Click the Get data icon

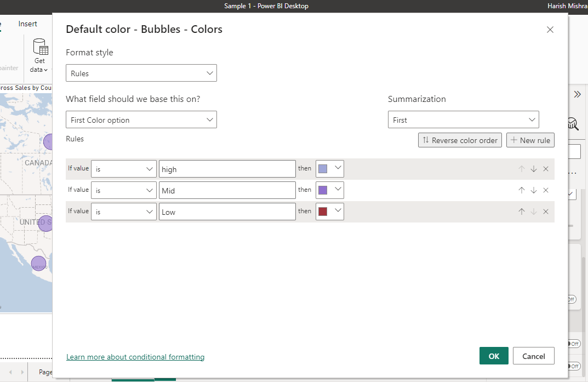click(x=40, y=47)
